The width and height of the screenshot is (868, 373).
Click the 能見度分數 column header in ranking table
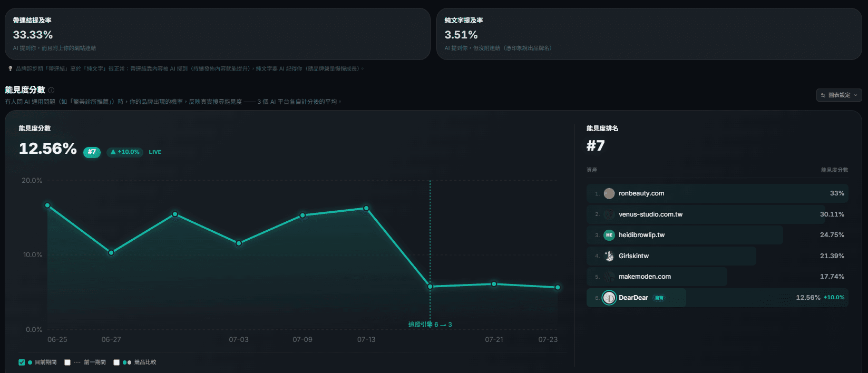(834, 170)
